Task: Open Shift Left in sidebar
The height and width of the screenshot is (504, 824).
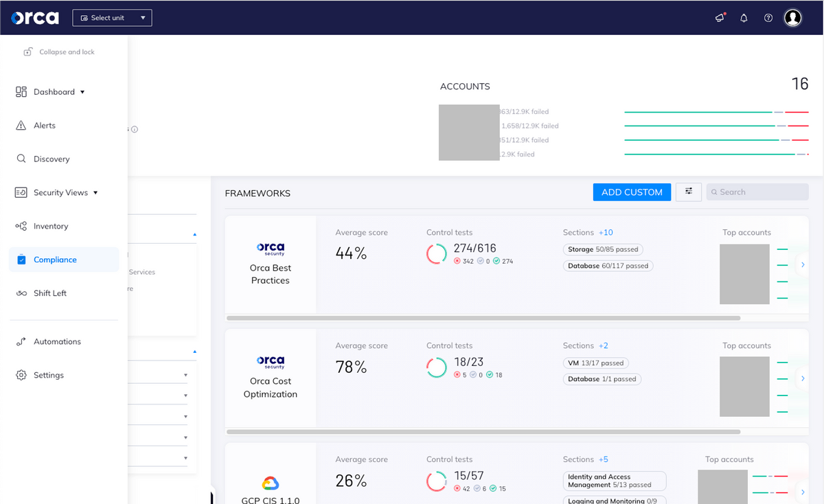Action: pyautogui.click(x=50, y=294)
